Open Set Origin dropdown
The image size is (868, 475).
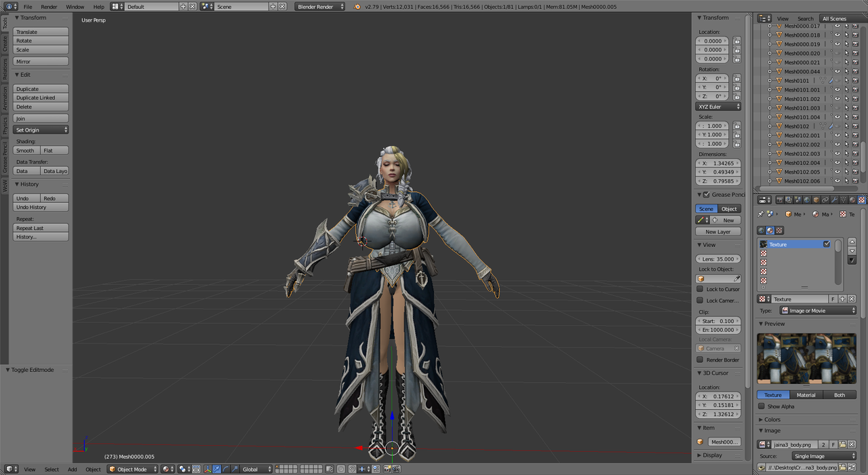(41, 130)
